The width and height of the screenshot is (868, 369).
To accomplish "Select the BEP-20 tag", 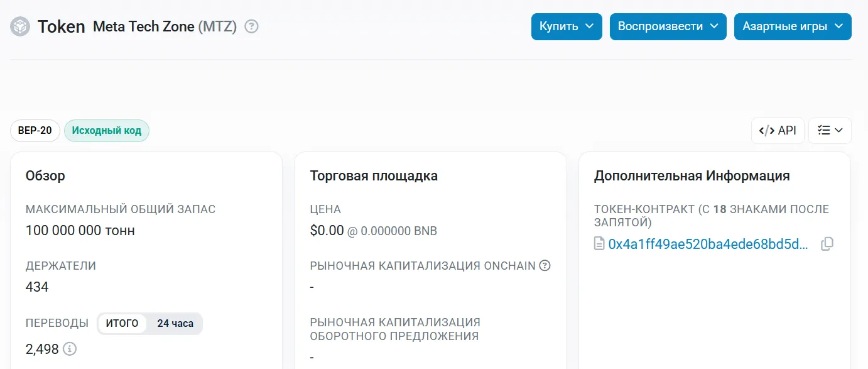I will point(35,131).
